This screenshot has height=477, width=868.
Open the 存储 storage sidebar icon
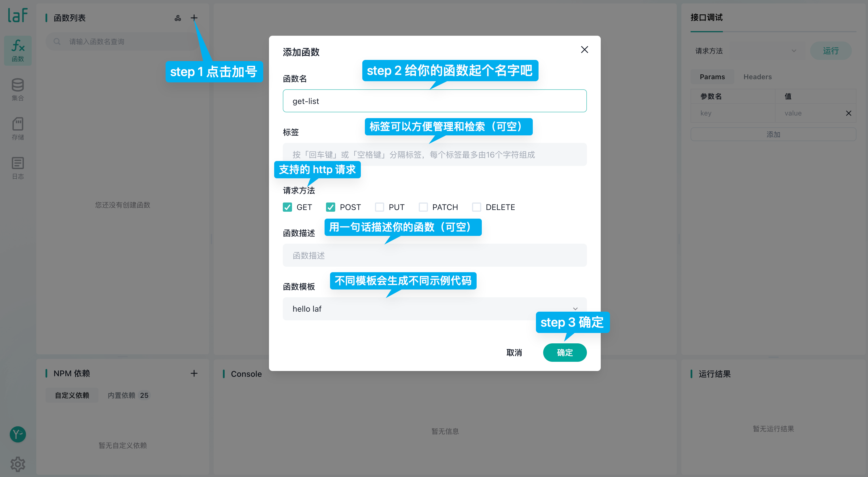tap(18, 129)
